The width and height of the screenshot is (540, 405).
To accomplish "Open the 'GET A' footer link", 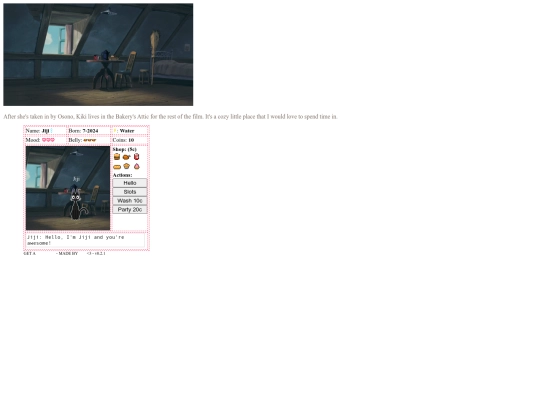I will pos(30,253).
